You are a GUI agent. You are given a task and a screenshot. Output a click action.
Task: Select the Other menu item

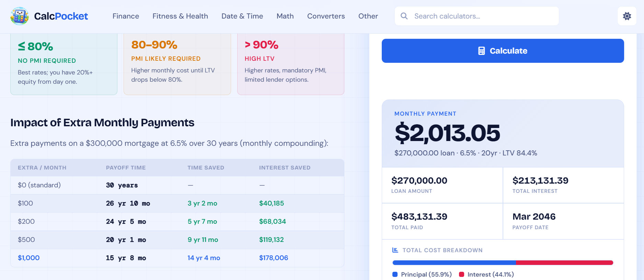[x=368, y=16]
